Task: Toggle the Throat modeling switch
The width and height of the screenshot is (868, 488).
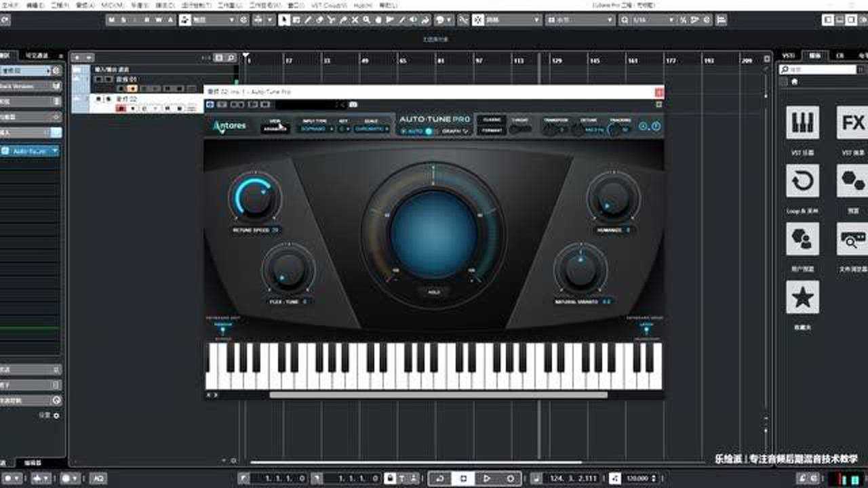Action: pyautogui.click(x=521, y=129)
